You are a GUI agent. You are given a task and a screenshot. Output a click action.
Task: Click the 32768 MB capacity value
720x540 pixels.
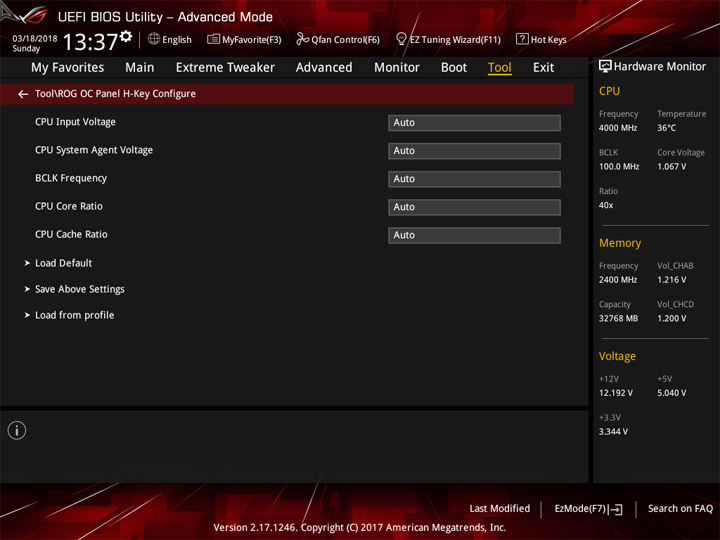click(618, 318)
